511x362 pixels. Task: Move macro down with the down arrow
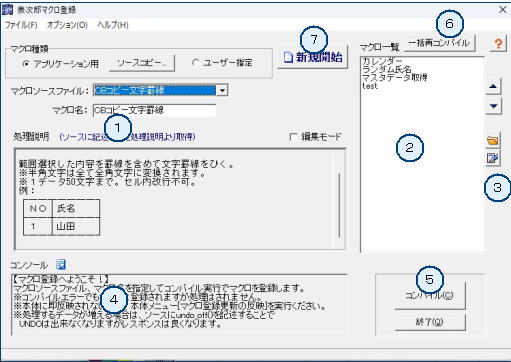493,107
